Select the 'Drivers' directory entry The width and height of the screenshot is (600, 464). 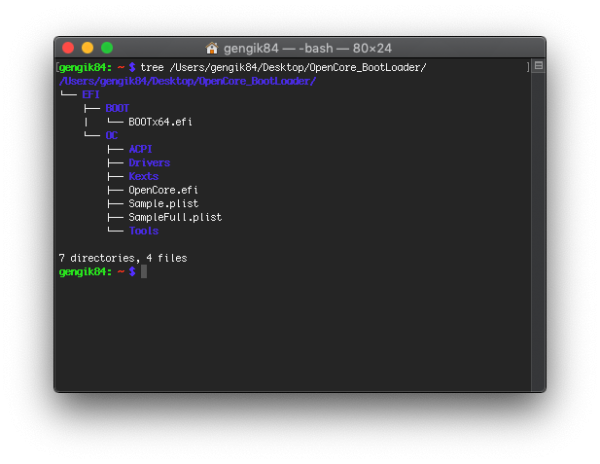[149, 163]
